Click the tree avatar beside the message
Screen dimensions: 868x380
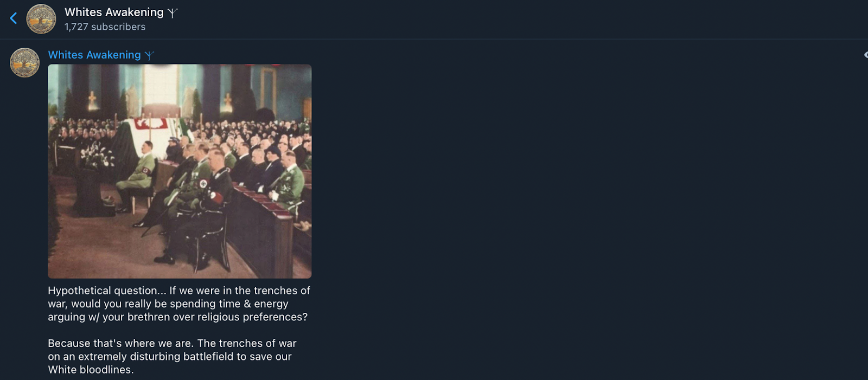(x=25, y=62)
